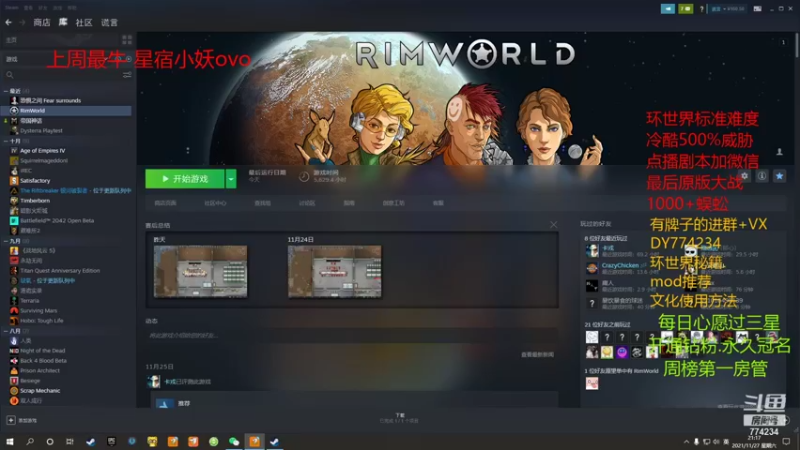Open the 库 library menu
The height and width of the screenshot is (450, 800).
(x=63, y=22)
